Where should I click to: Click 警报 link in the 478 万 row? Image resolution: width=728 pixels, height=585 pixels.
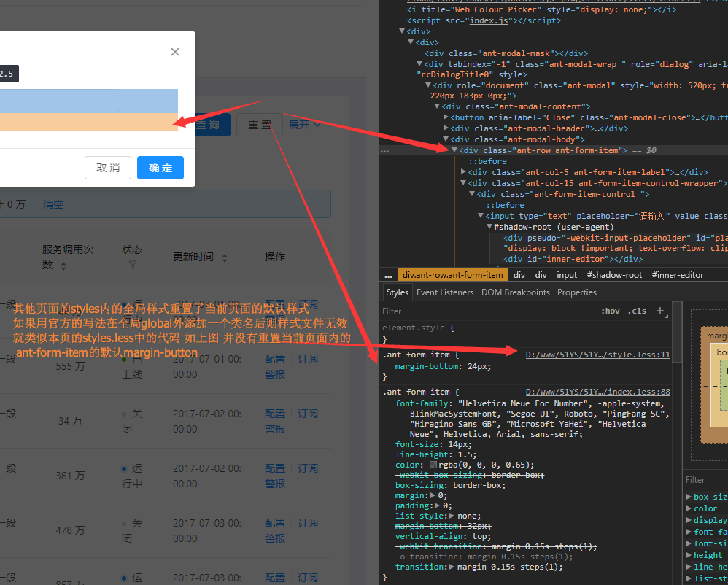click(275, 538)
